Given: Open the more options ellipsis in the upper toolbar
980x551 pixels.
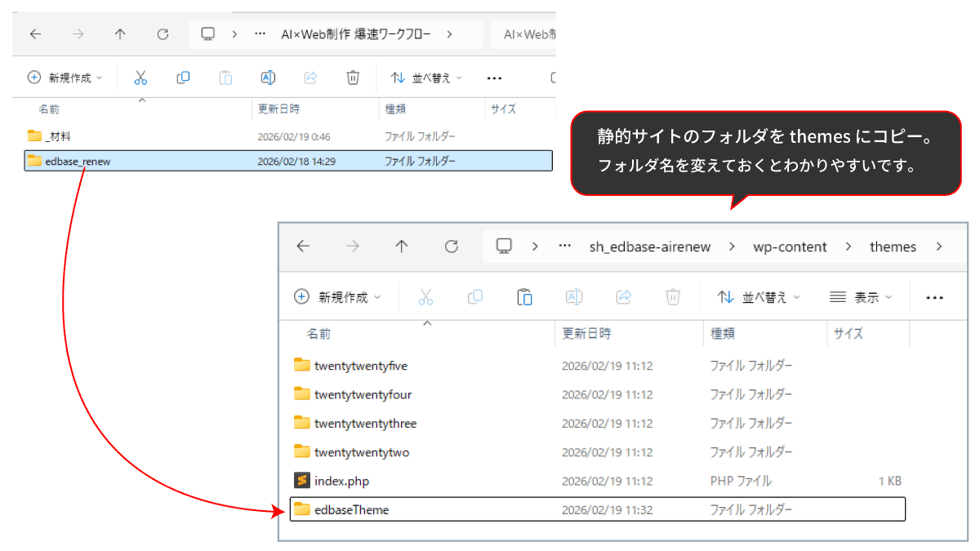Looking at the screenshot, I should 493,78.
